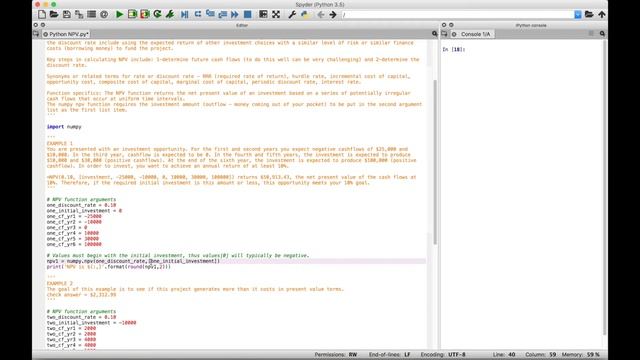Continue execution fast-forward icon
The height and width of the screenshot is (360, 640).
pos(235,14)
